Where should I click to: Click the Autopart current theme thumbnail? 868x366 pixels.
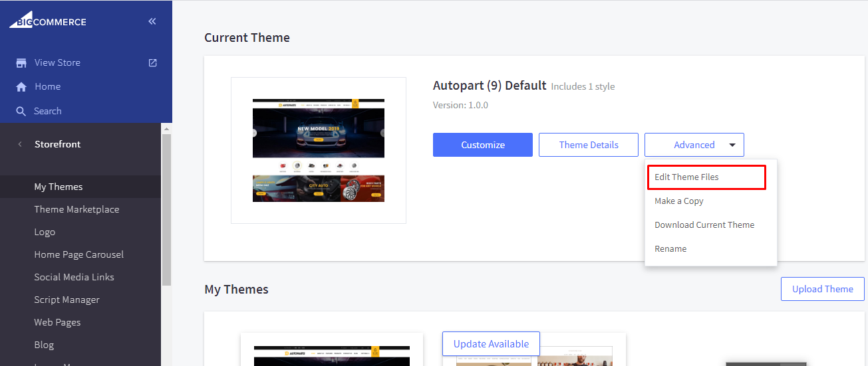pos(318,150)
